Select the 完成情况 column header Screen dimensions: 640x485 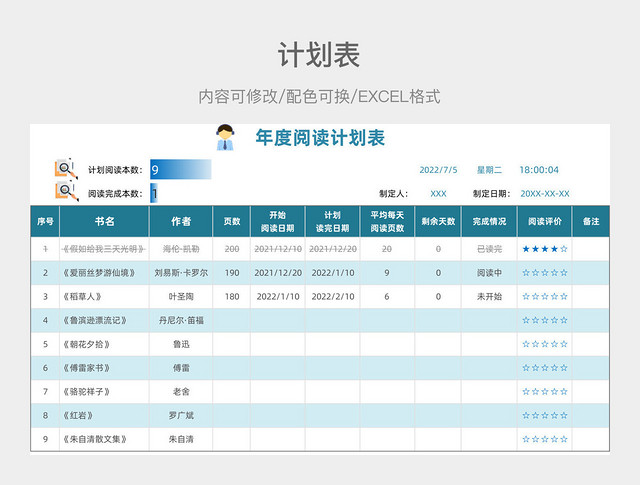[x=489, y=221]
